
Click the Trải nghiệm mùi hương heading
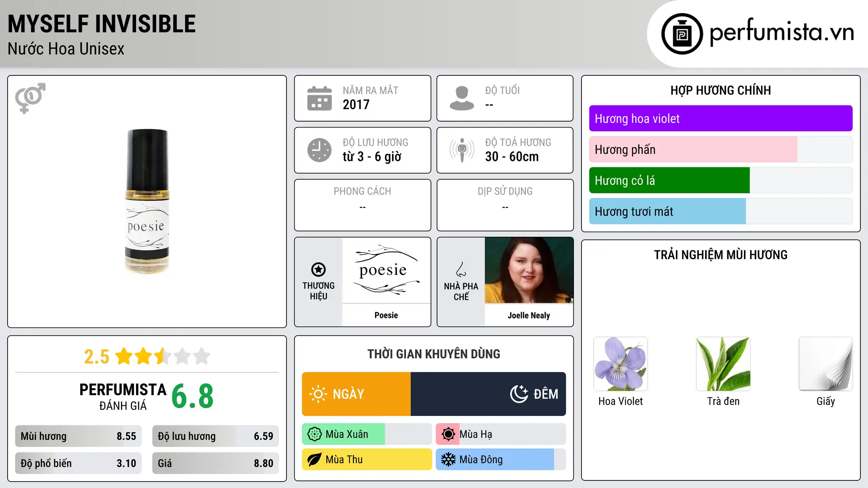(x=721, y=255)
